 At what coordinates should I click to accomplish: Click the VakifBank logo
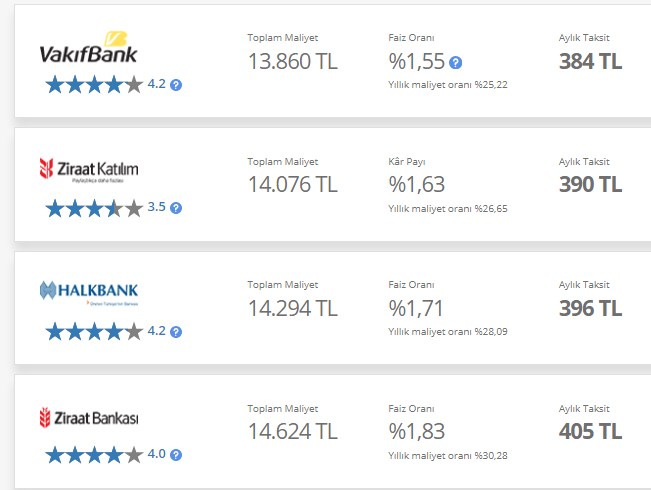[88, 50]
